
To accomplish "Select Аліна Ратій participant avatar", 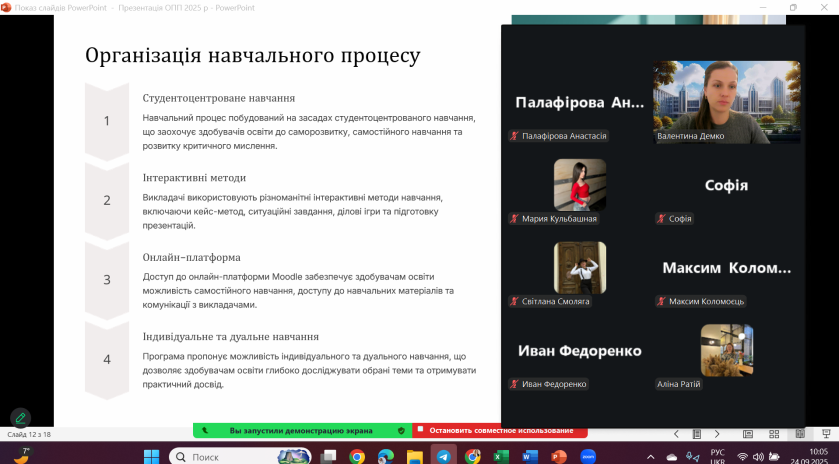I will pos(727,350).
